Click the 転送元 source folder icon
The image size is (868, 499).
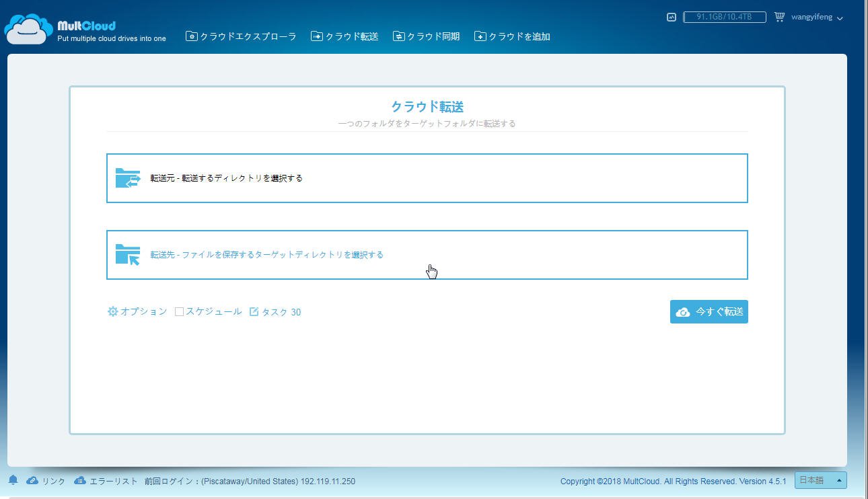[x=127, y=178]
